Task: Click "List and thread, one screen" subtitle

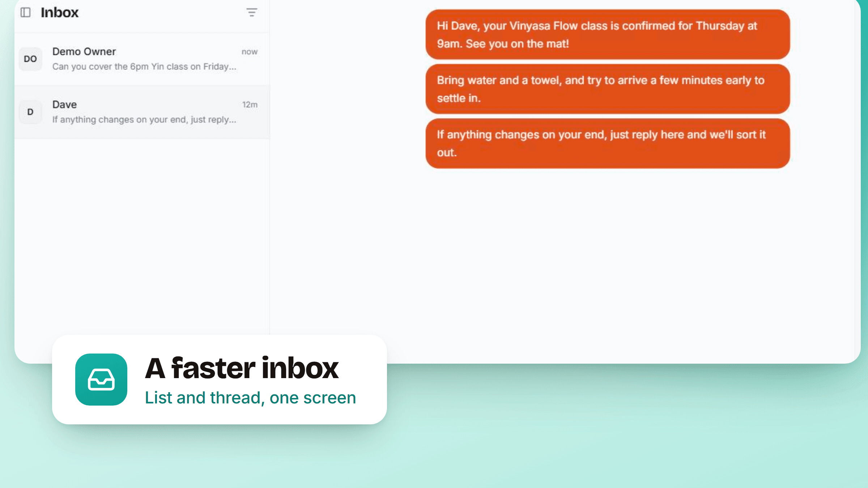Action: tap(250, 398)
